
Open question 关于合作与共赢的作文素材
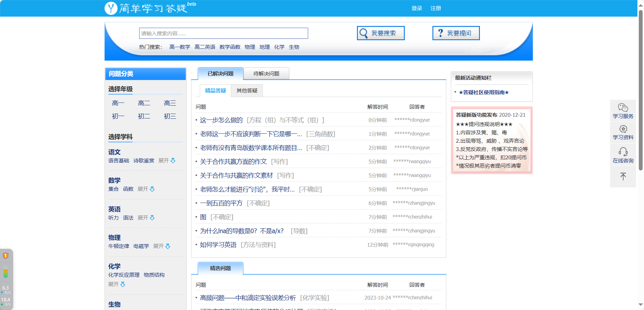pyautogui.click(x=236, y=176)
